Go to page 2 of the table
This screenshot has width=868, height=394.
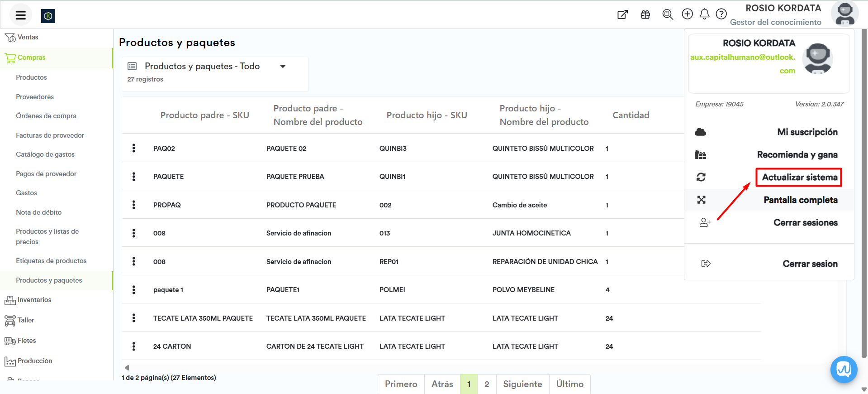tap(487, 384)
